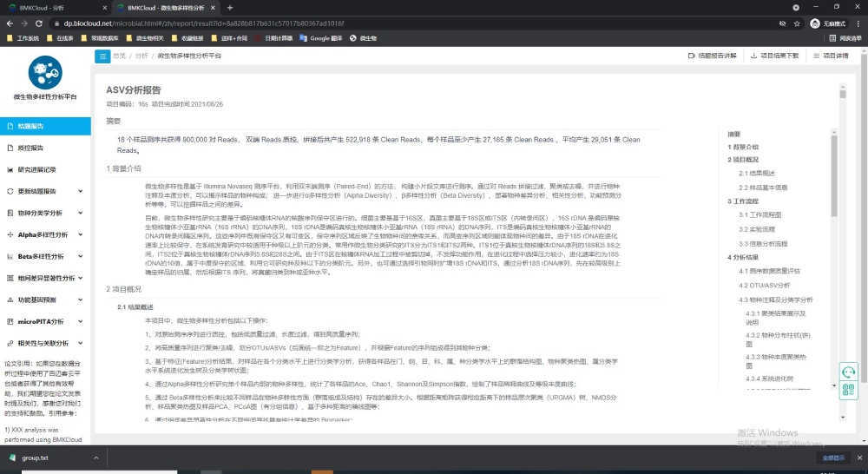Expand the 物种分类学分析 sidebar menu
The image size is (868, 474).
45,213
